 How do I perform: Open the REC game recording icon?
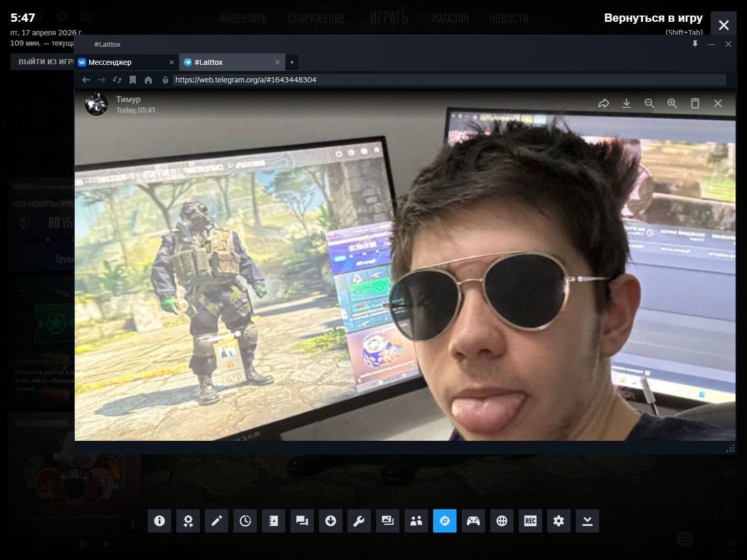point(530,521)
